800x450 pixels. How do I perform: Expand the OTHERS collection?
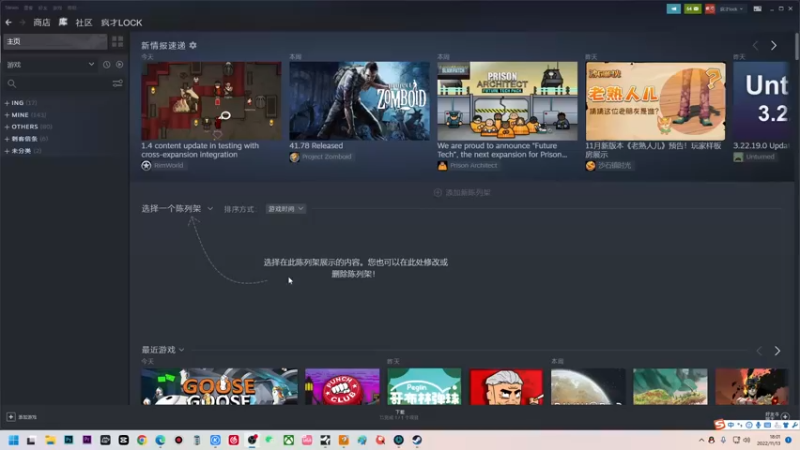pos(28,127)
